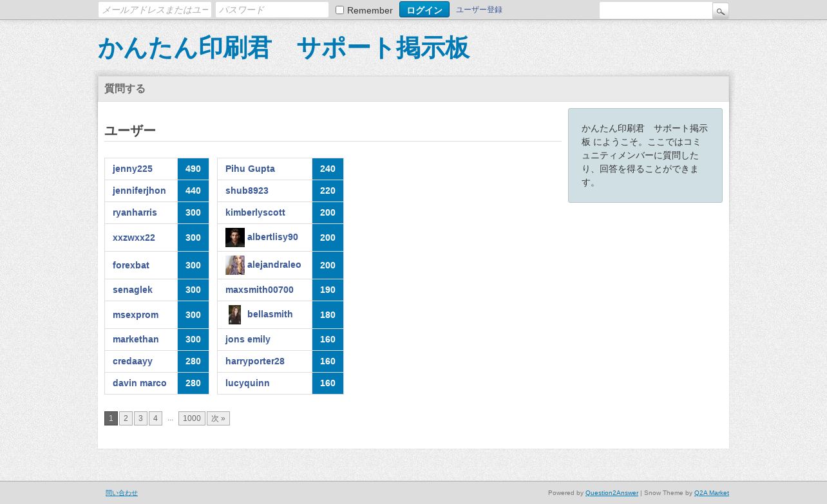Open user profile harryporter28

(x=255, y=361)
